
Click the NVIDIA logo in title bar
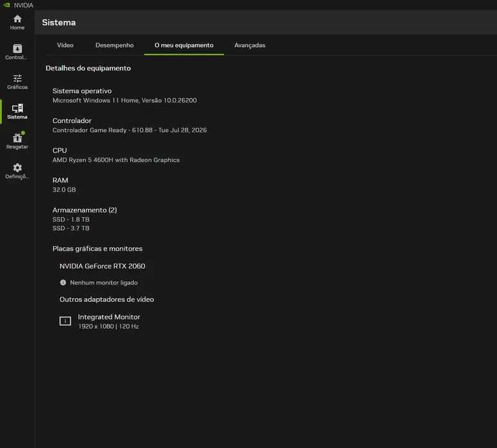click(6, 5)
